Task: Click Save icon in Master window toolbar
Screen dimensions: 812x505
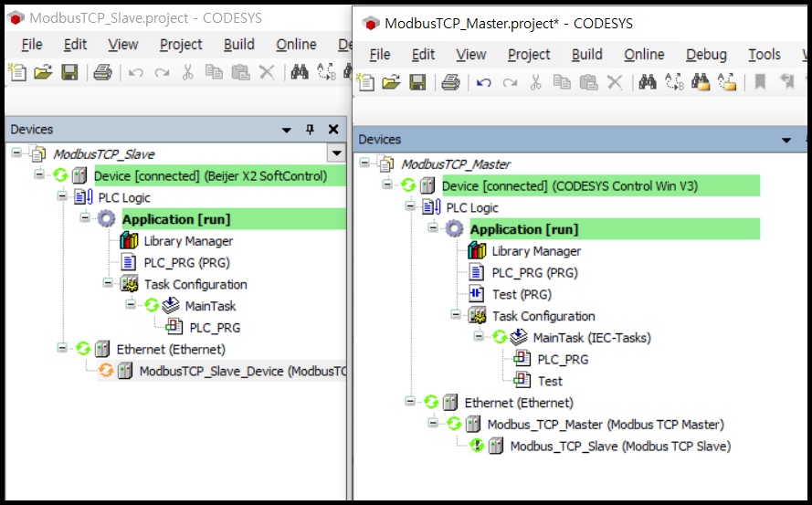Action: [417, 82]
